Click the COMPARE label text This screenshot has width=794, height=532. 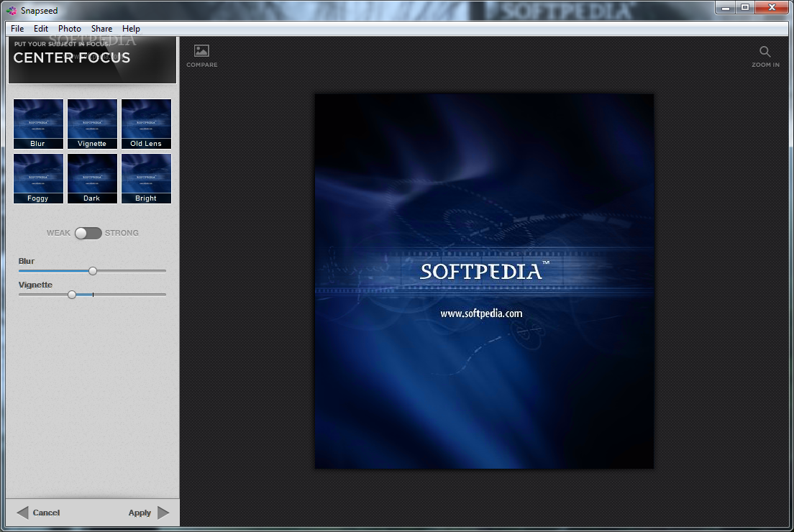point(201,65)
